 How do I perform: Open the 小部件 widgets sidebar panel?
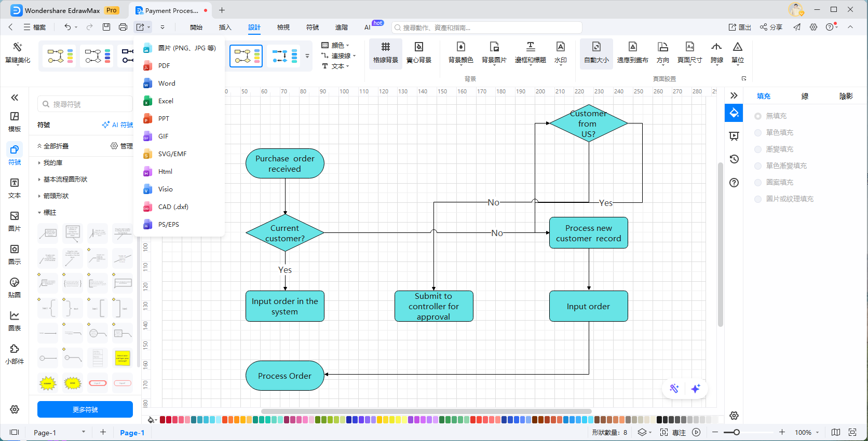pos(15,354)
